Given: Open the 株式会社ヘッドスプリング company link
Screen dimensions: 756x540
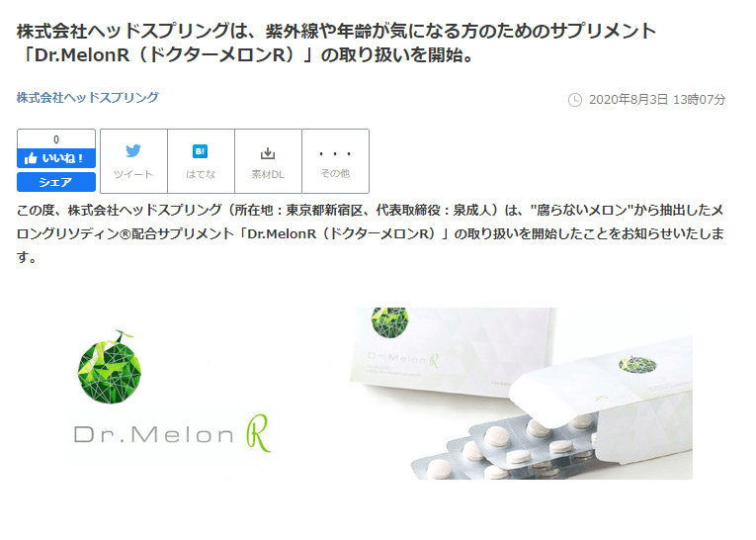Looking at the screenshot, I should pos(87,98).
